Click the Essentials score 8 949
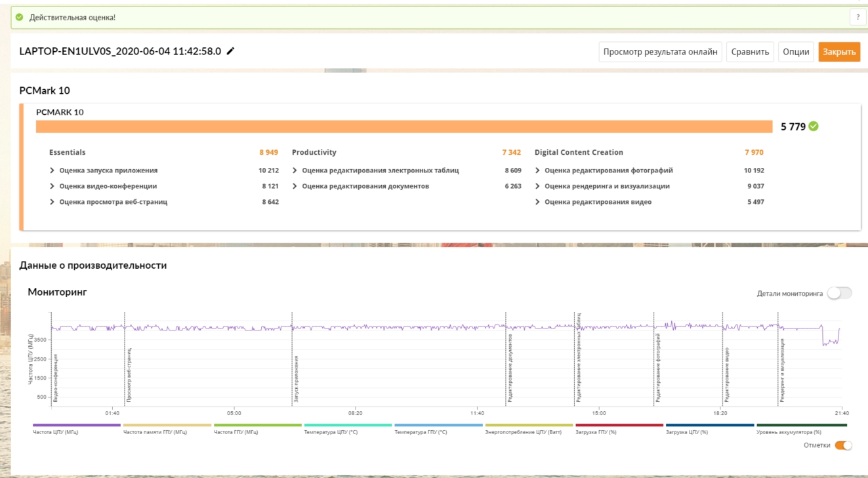This screenshot has width=868, height=478. point(269,152)
